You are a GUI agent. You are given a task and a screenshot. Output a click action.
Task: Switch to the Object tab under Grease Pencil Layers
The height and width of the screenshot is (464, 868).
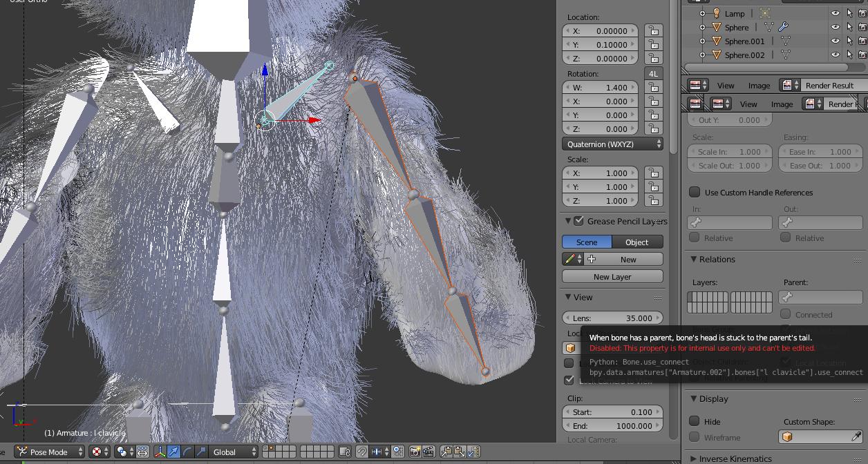(x=636, y=242)
